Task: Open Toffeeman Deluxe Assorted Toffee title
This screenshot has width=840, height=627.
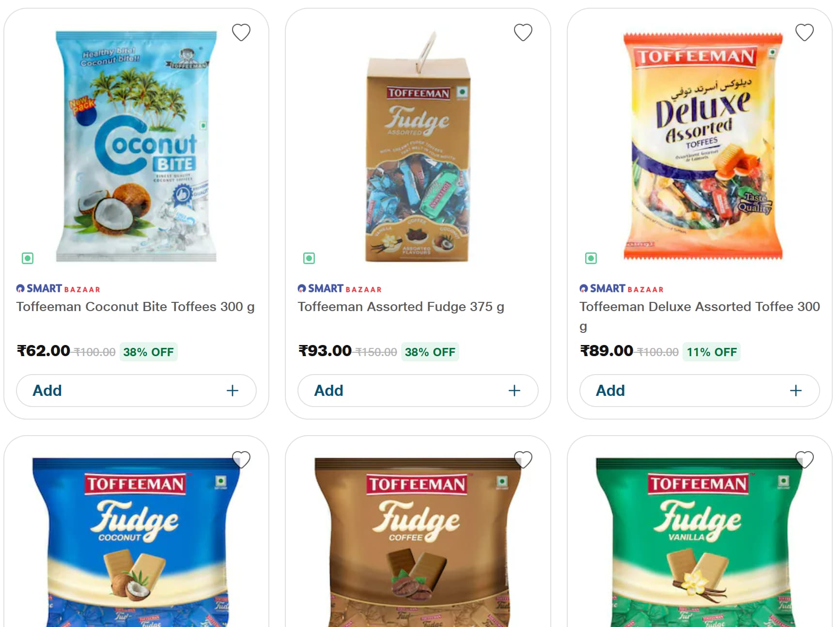Action: click(x=699, y=307)
